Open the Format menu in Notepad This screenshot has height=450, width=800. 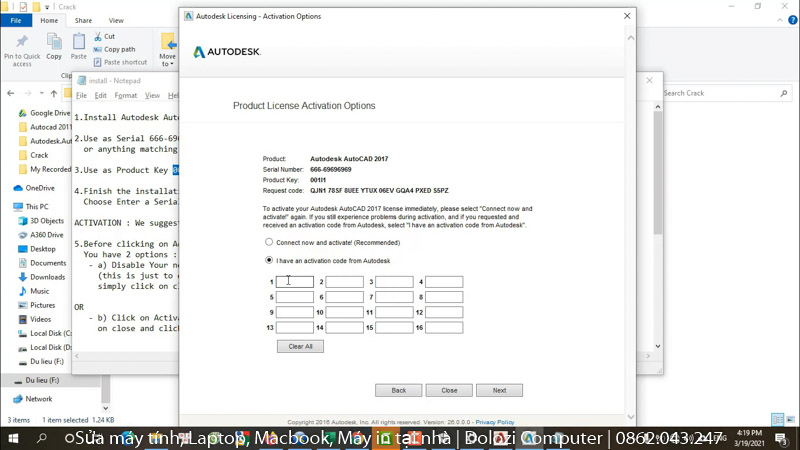[125, 96]
